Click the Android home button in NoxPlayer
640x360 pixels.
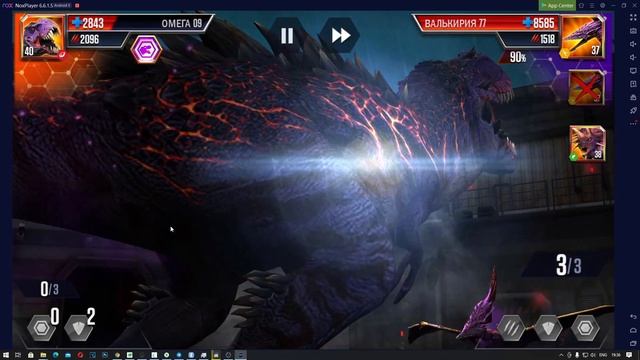633,330
